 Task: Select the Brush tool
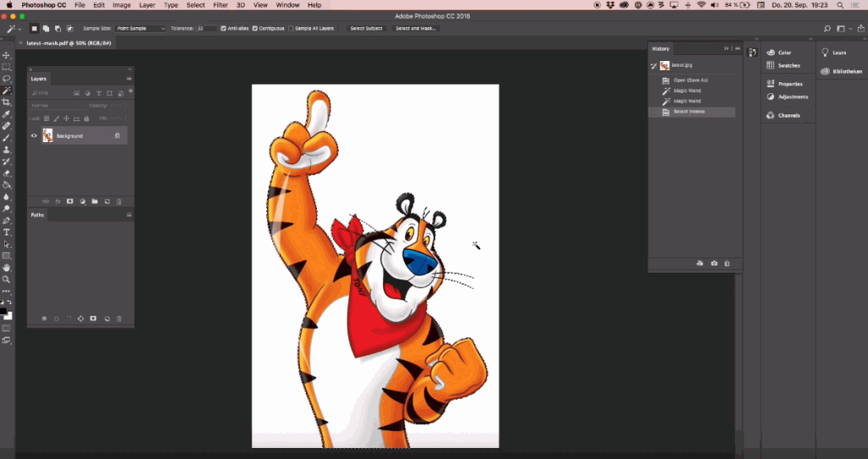pos(7,138)
